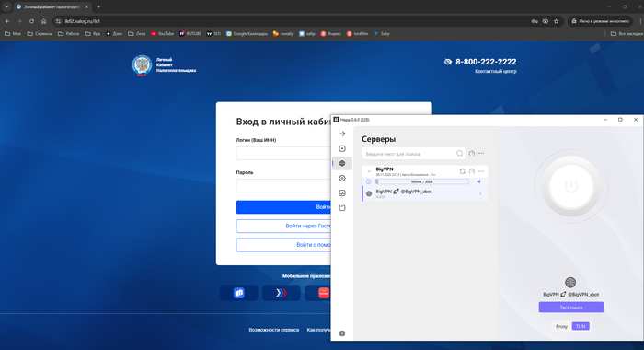Image resolution: width=644 pixels, height=350 pixels.
Task: Click the first blue mobile app store badge
Action: coord(239,293)
